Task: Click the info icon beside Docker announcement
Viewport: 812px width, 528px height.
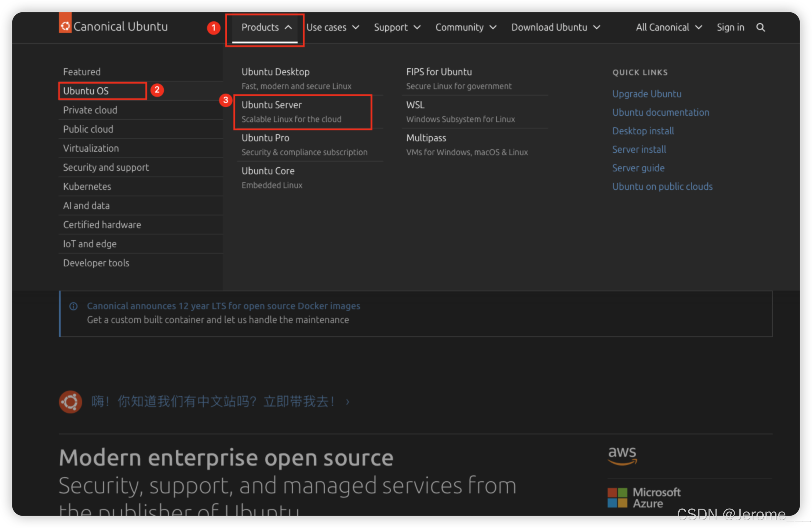Action: point(73,306)
